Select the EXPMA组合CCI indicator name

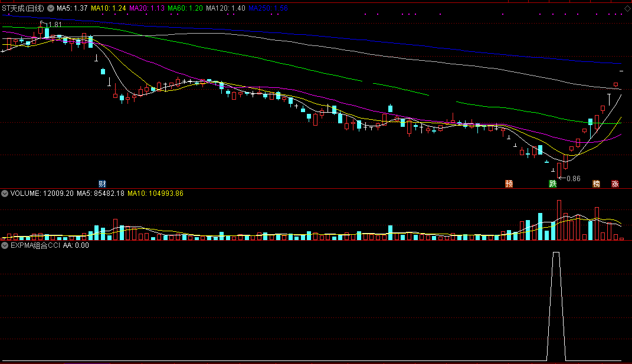(x=35, y=245)
